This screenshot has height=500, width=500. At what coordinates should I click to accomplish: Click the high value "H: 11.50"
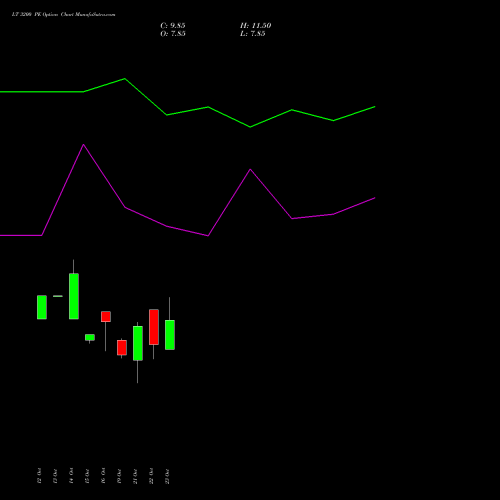click(255, 26)
